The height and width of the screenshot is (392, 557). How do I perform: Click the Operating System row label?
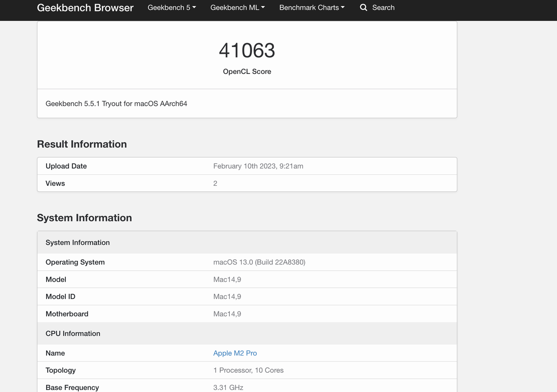coord(75,262)
